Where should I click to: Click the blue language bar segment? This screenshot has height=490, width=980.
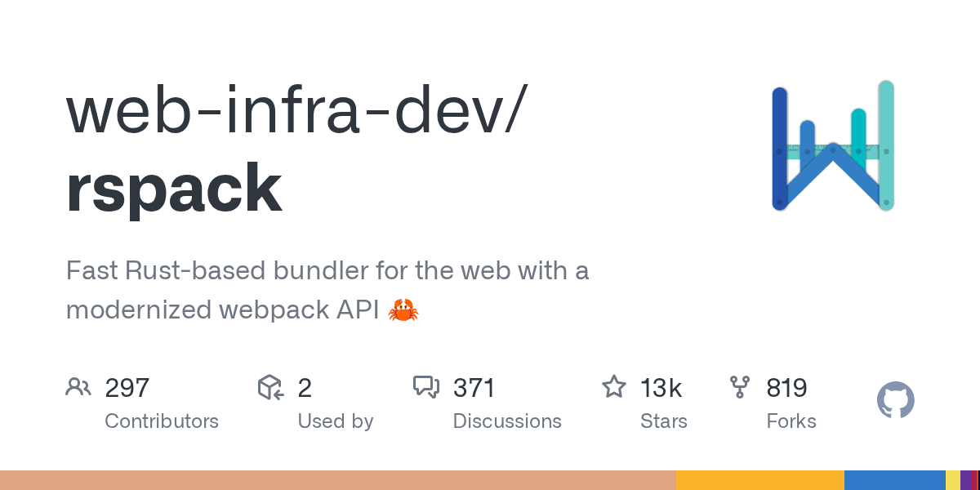point(895,480)
